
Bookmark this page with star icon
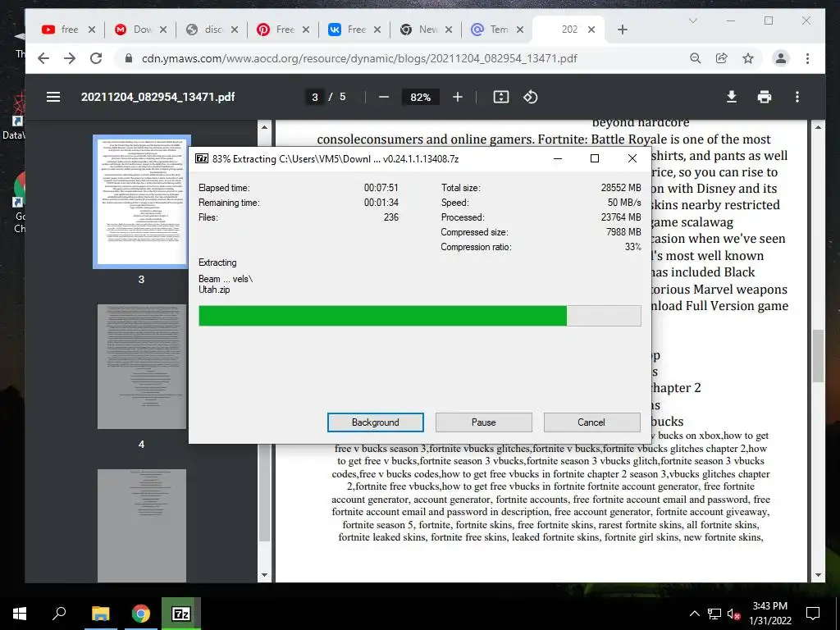(x=748, y=58)
